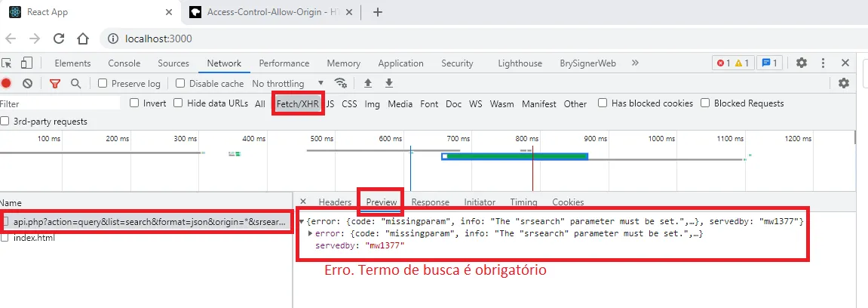
Task: Enable Disable cache checkbox
Action: (x=180, y=83)
